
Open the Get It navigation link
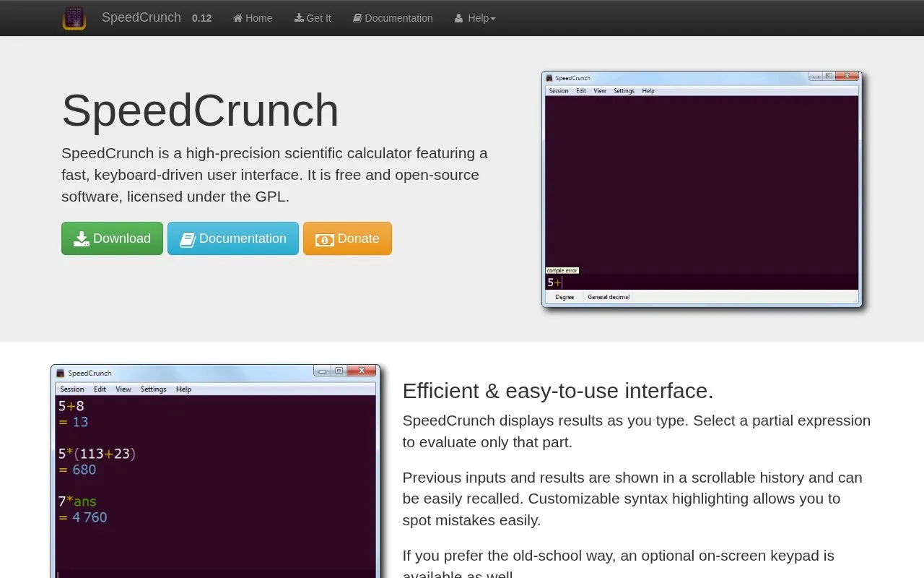point(313,18)
